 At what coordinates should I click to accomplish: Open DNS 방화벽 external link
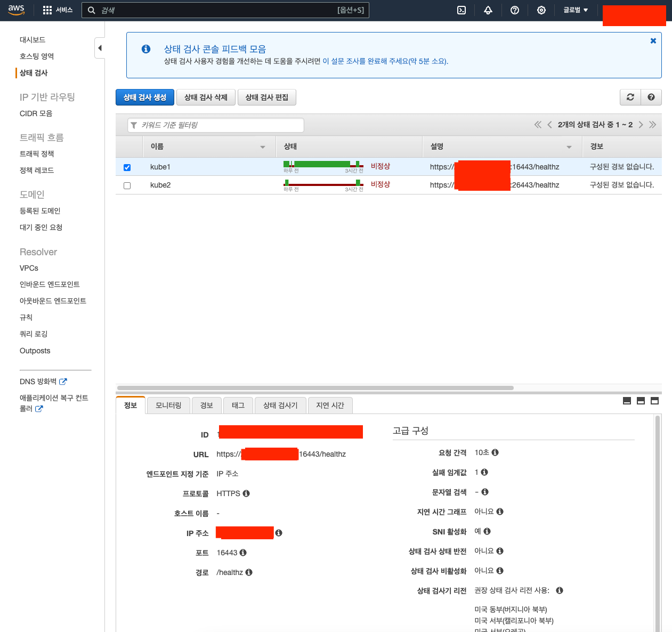pyautogui.click(x=43, y=382)
